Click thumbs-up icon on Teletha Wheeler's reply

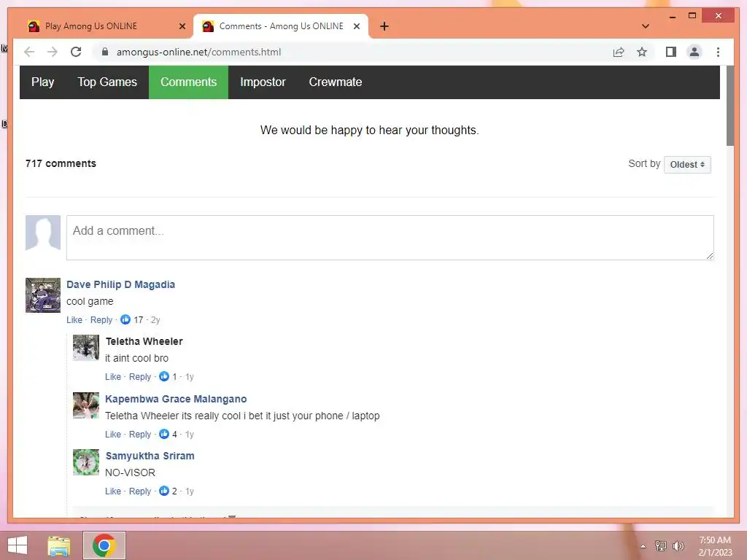[164, 376]
